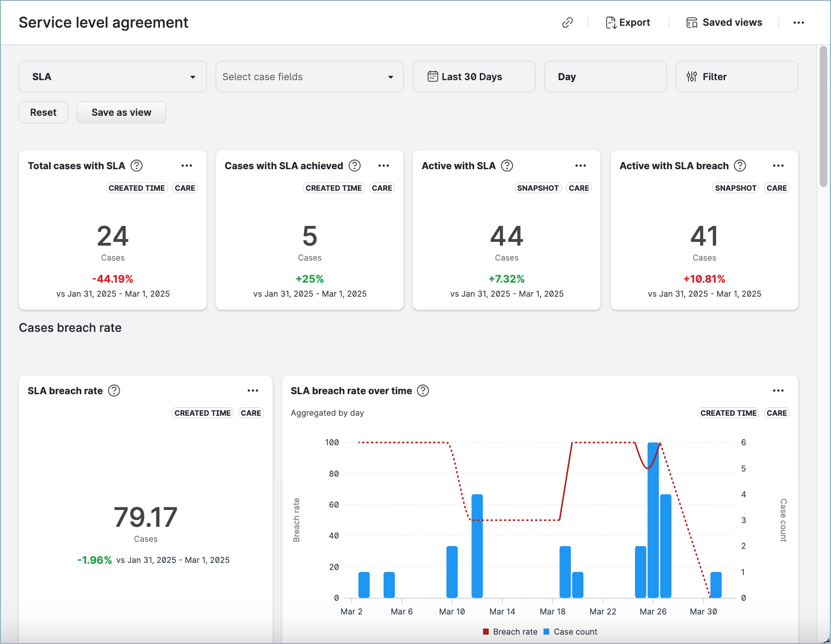
Task: Show help tooltip for Active with SLA
Action: click(x=507, y=165)
